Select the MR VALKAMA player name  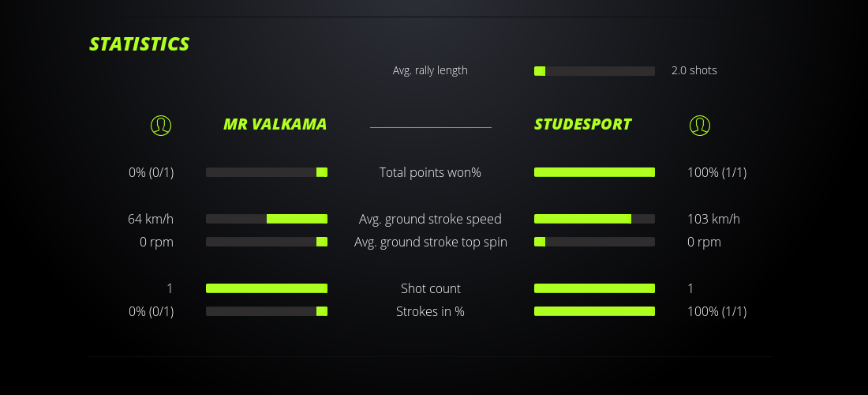point(275,124)
